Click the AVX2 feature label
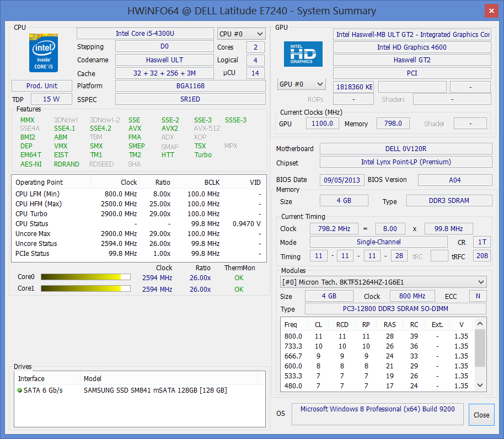This screenshot has width=504, height=439. click(170, 129)
